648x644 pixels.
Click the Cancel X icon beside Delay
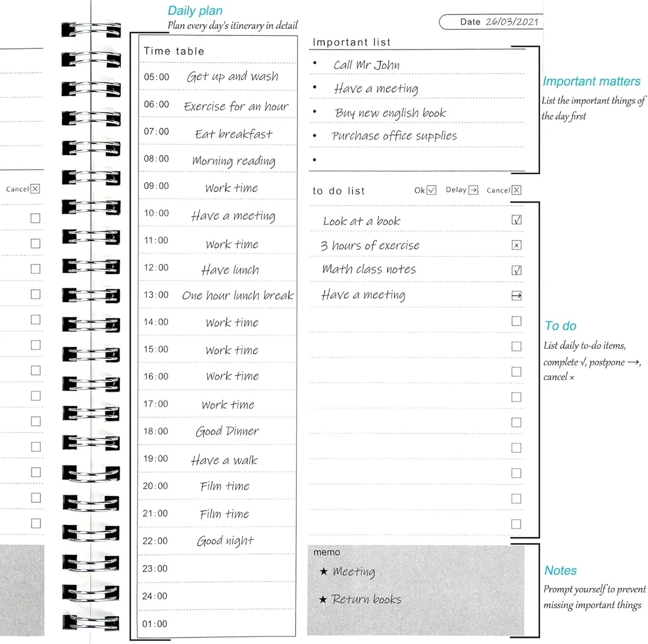[x=517, y=190]
